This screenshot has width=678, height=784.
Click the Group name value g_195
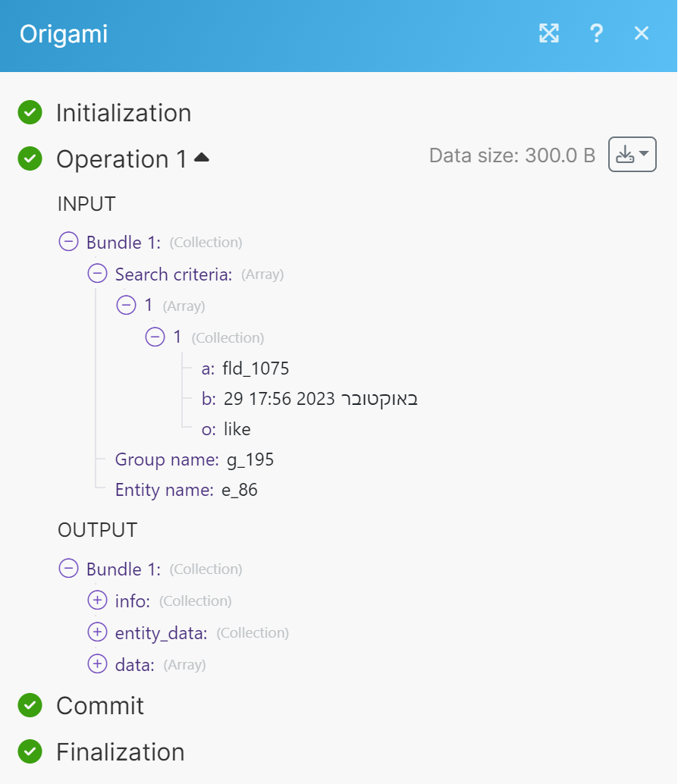click(x=250, y=459)
